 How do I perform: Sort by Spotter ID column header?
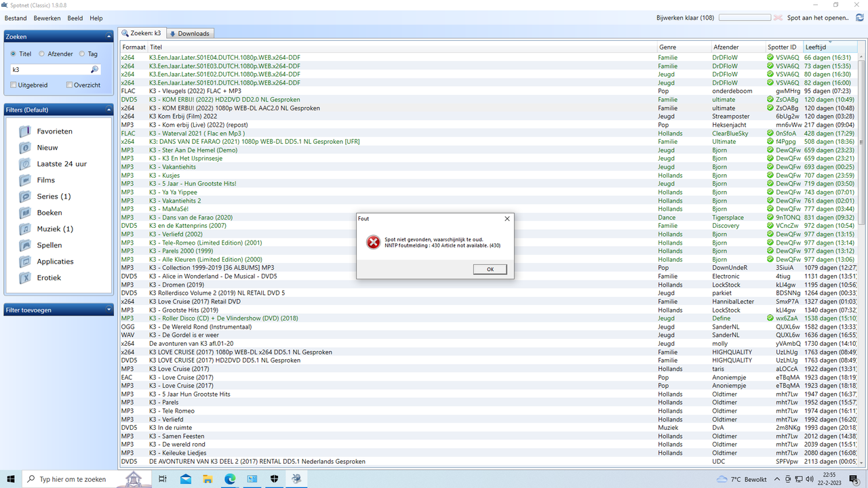tap(784, 47)
